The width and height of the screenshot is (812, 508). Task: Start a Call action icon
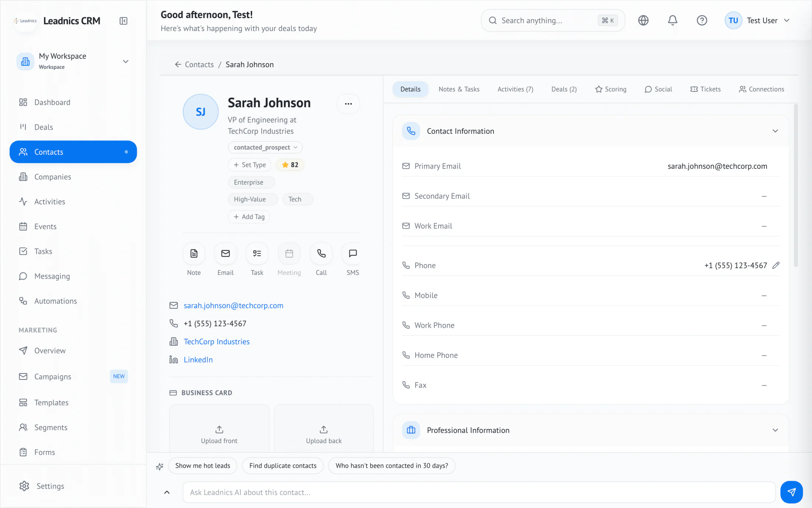coord(321,253)
